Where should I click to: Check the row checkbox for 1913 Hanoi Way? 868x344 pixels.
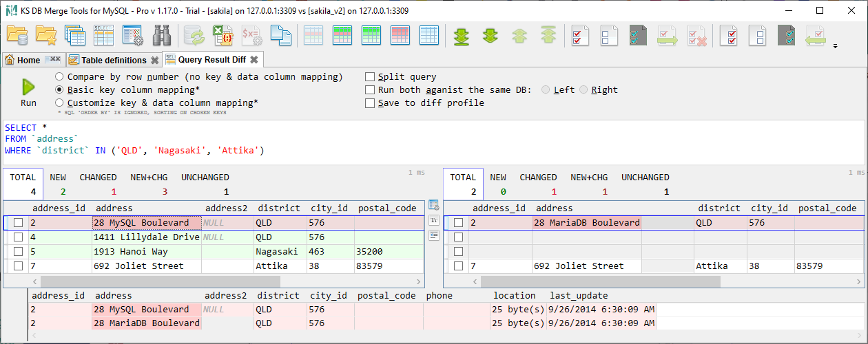tap(19, 252)
